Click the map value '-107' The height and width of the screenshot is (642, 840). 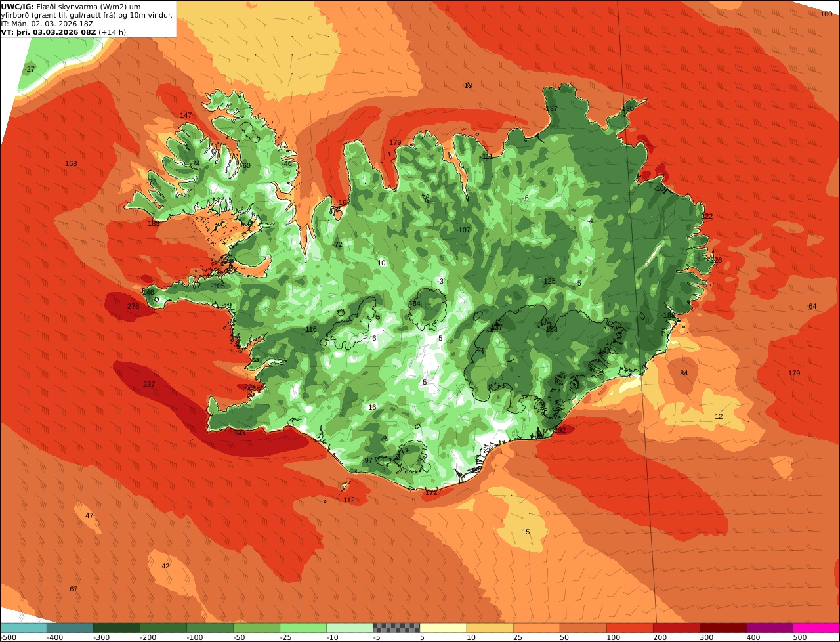pos(463,230)
